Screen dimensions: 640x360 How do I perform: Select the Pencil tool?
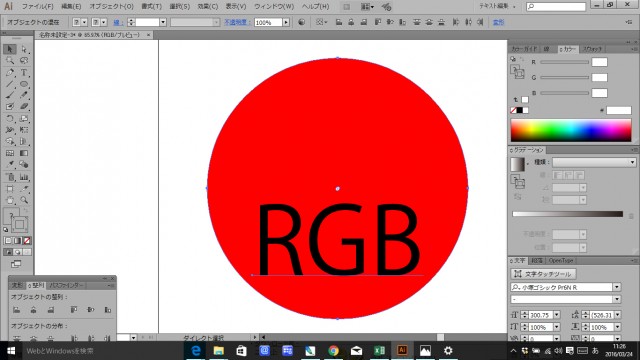(24, 95)
